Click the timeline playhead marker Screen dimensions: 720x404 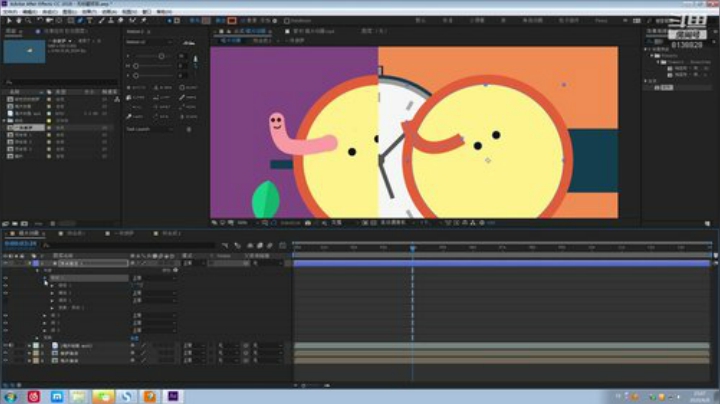(412, 247)
